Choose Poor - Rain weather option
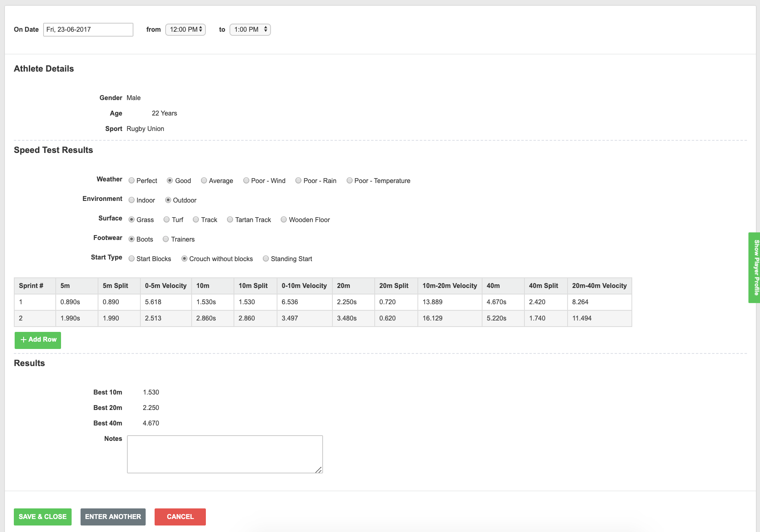This screenshot has width=760, height=532. click(x=298, y=181)
